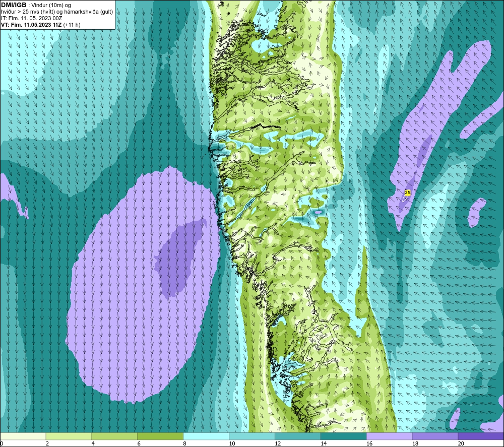Select the above 20 m/s dark purple swatch
Screen dimensions: 504x447
pyautogui.click(x=481, y=436)
